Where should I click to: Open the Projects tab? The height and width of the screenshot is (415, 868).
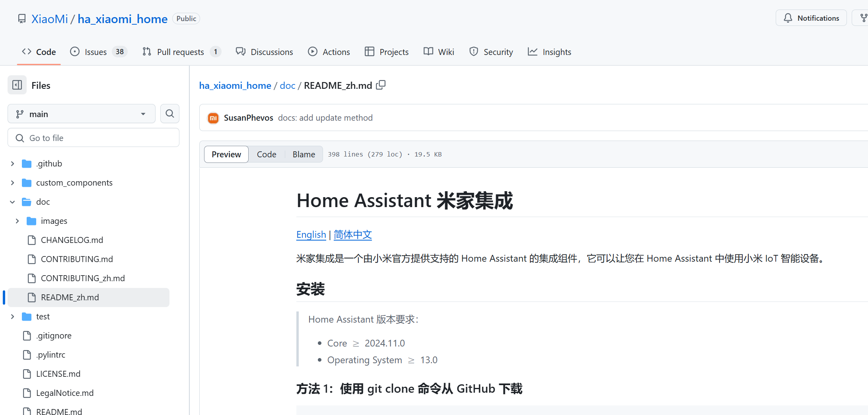[x=386, y=52]
